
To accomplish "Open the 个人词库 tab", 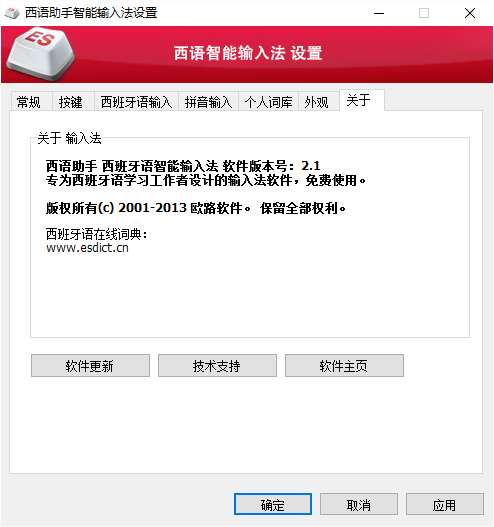I will coord(268,102).
